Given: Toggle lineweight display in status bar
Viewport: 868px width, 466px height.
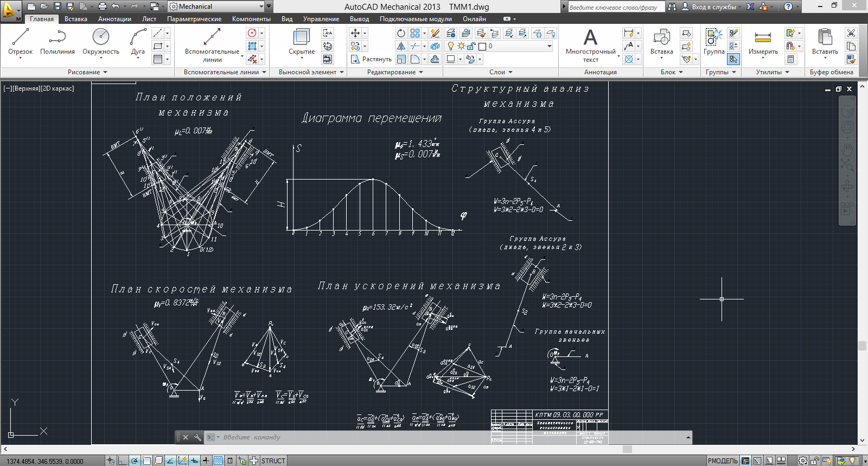Looking at the screenshot, I should (x=206, y=461).
